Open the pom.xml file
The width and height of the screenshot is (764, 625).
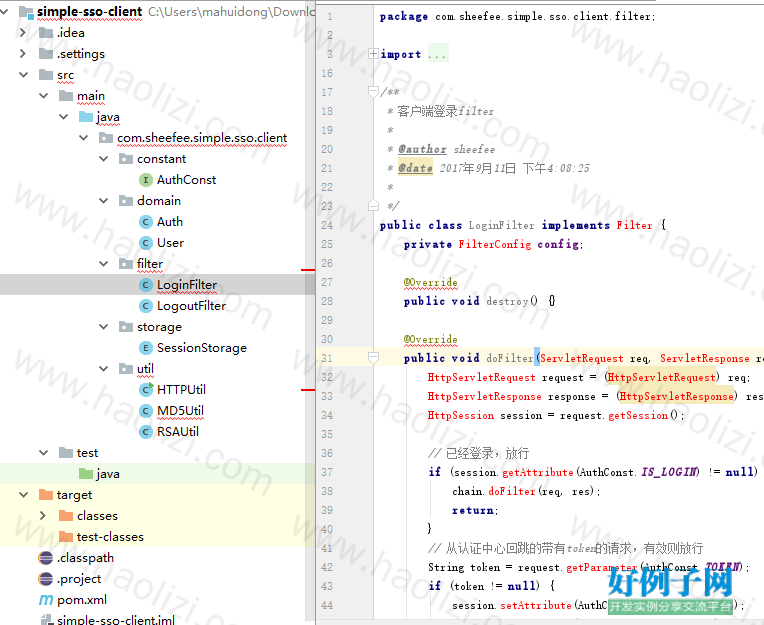click(82, 600)
